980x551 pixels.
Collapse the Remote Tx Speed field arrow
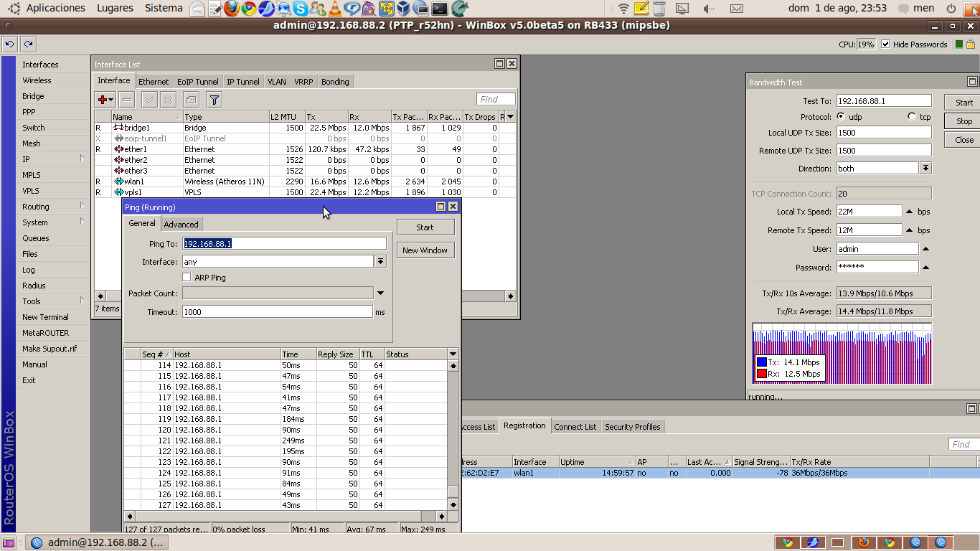pyautogui.click(x=909, y=230)
